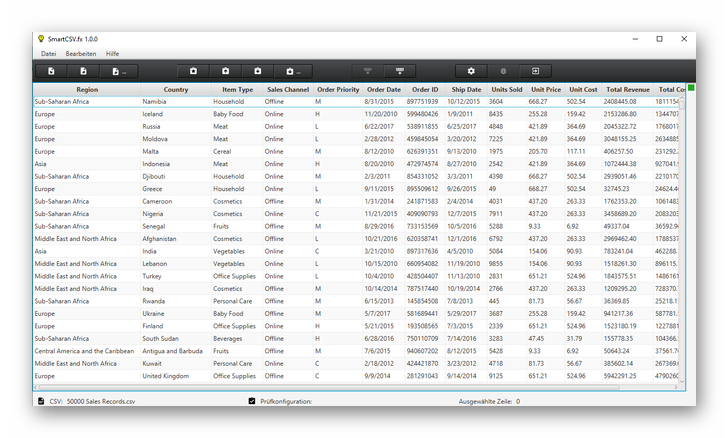The image size is (728, 438).
Task: Open the Hilfe menu
Action: 112,52
